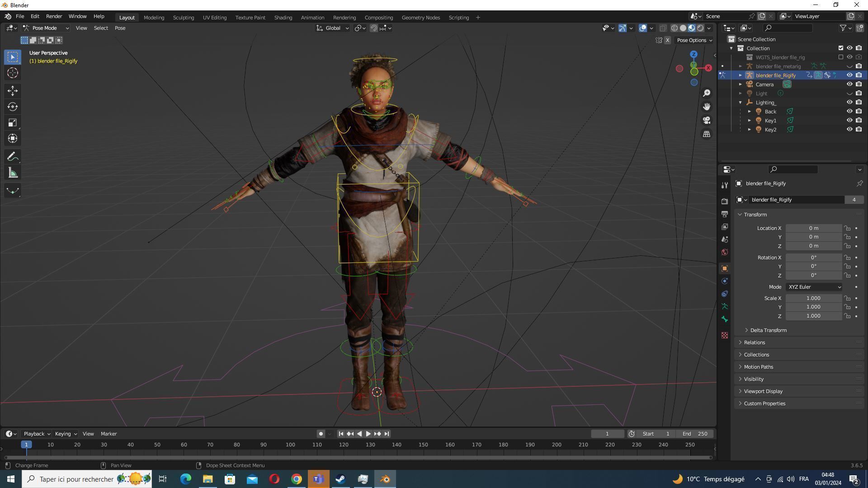868x488 pixels.
Task: Click the object name field blender file_Rigify
Action: pyautogui.click(x=797, y=200)
